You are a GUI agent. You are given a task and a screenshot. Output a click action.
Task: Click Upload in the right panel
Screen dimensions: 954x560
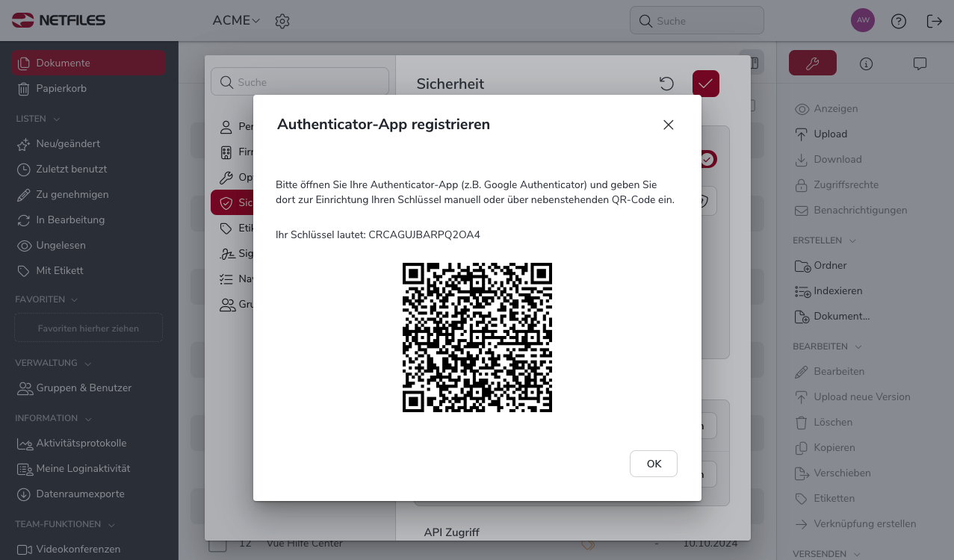(x=830, y=134)
